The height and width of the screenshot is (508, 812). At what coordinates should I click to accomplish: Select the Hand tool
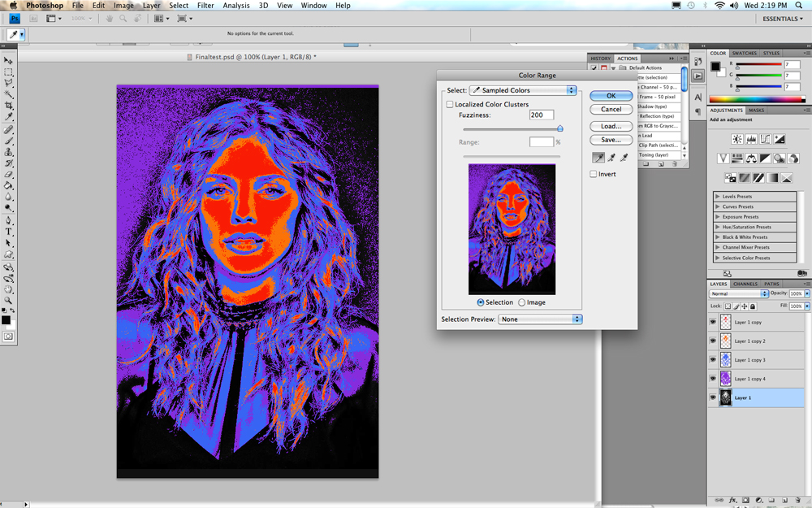8,289
